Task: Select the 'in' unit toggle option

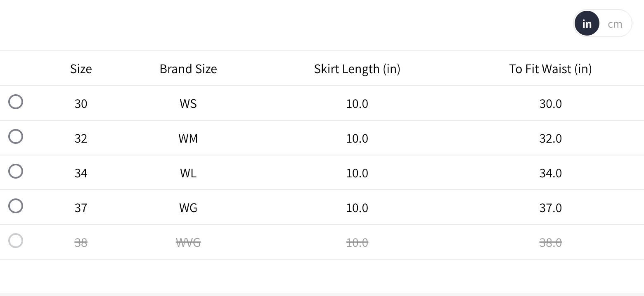Action: pyautogui.click(x=587, y=24)
